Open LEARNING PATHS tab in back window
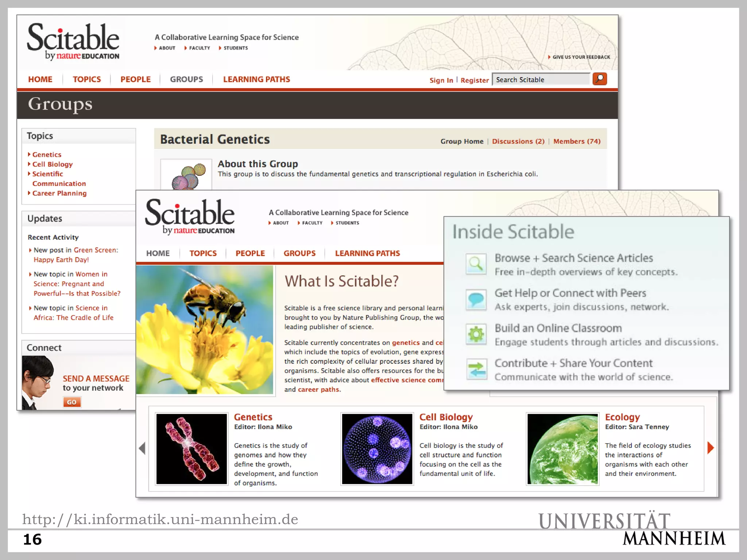This screenshot has width=747, height=560. [256, 79]
